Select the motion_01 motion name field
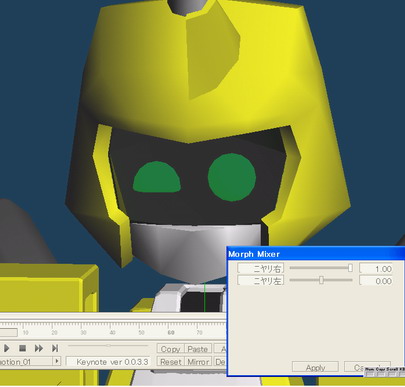The width and height of the screenshot is (405, 387). (x=26, y=361)
